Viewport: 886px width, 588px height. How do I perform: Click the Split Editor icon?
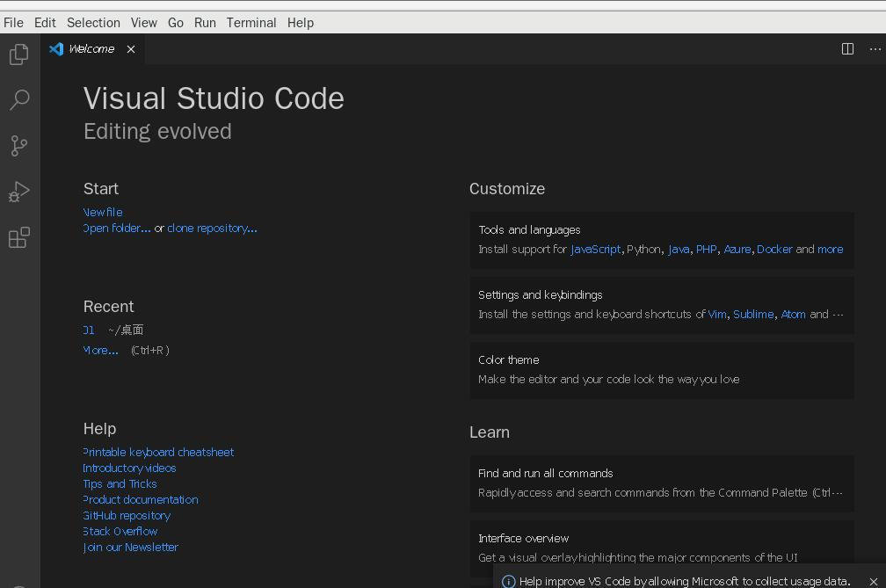[x=847, y=49]
